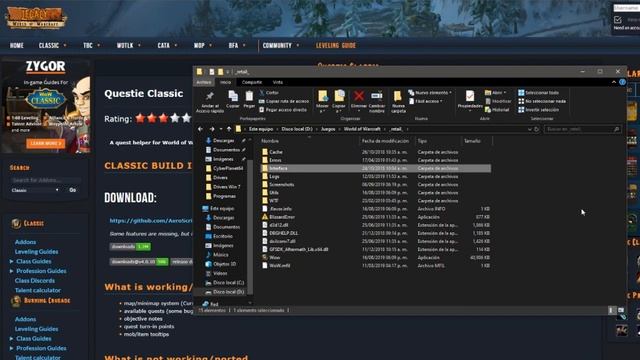This screenshot has width=640, height=360.
Task: Click the Pegar clipboard icon
Action: pos(249,96)
